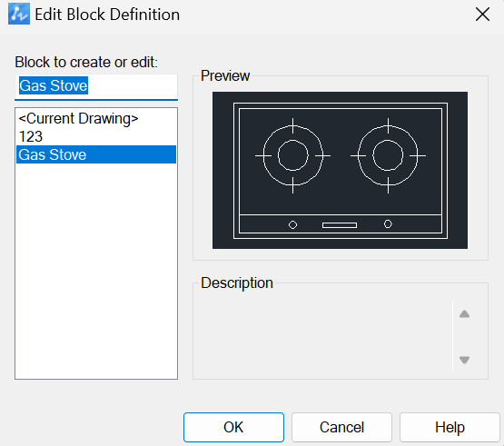
Task: Click the Cancel button
Action: 341,427
